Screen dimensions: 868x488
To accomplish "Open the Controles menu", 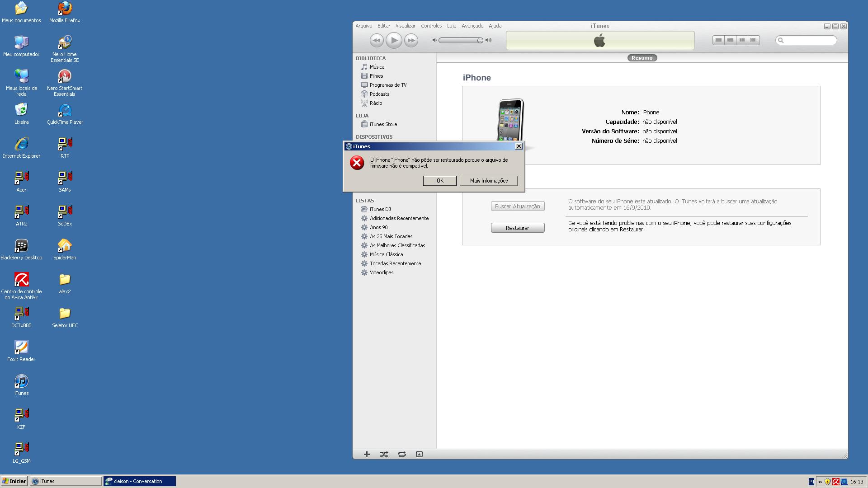I will coord(431,26).
